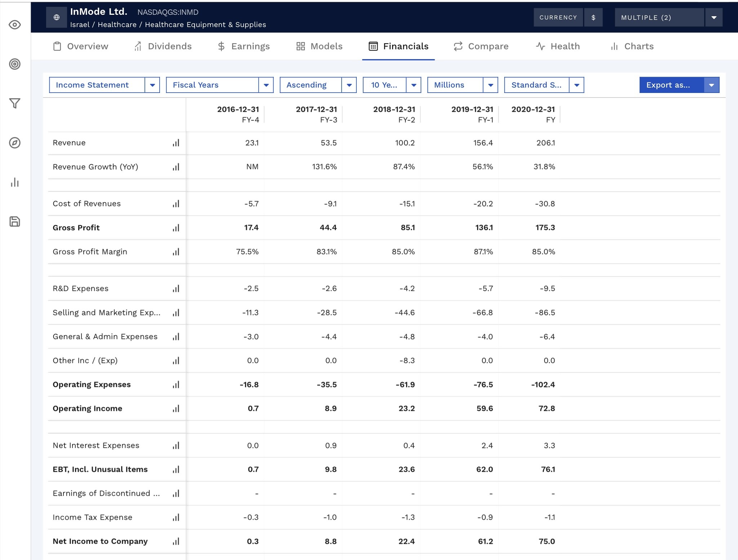Show chart for Revenue row
Viewport: 738px width, 560px height.
pos(176,143)
